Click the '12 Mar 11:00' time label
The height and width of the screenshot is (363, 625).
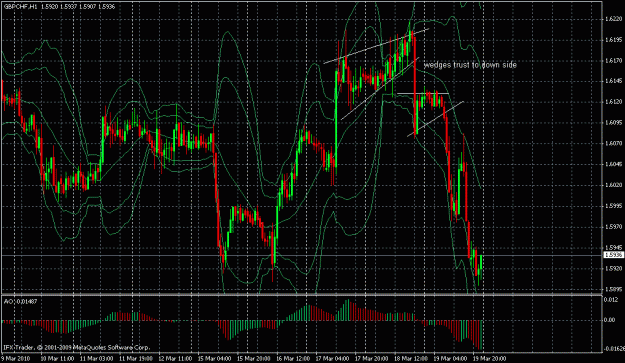click(x=175, y=359)
